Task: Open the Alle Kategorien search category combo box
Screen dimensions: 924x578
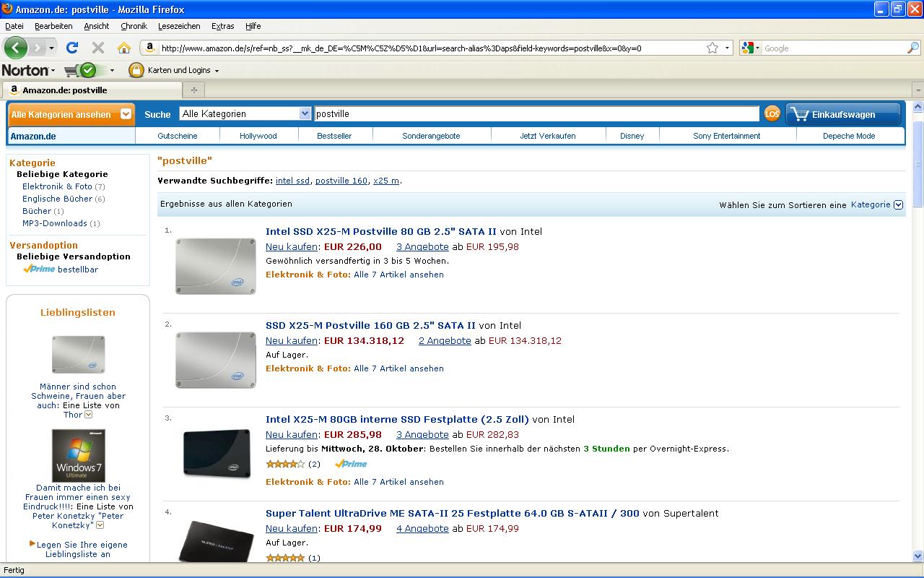Action: tap(245, 113)
